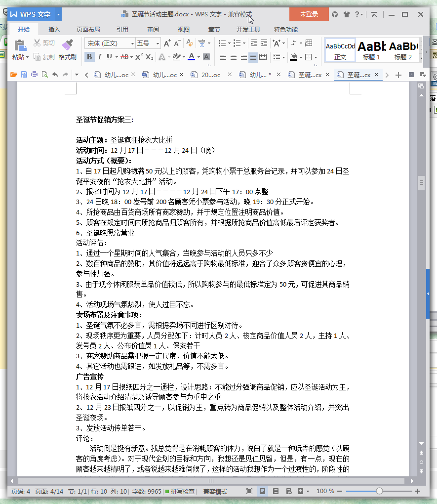Switch to 页面布局 ribbon tab
Screen dimensions: 437x504
click(88, 29)
